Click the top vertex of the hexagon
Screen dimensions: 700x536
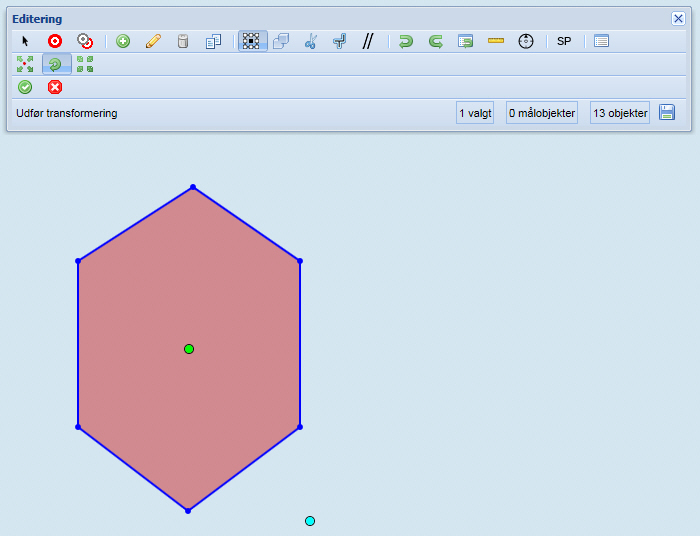[193, 187]
